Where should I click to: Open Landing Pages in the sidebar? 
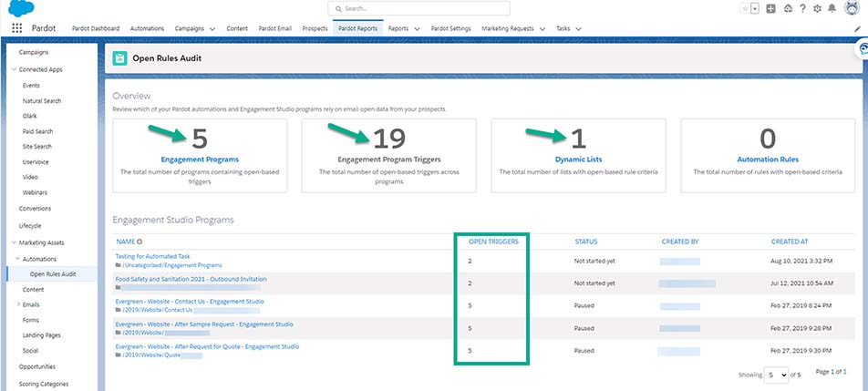point(42,335)
